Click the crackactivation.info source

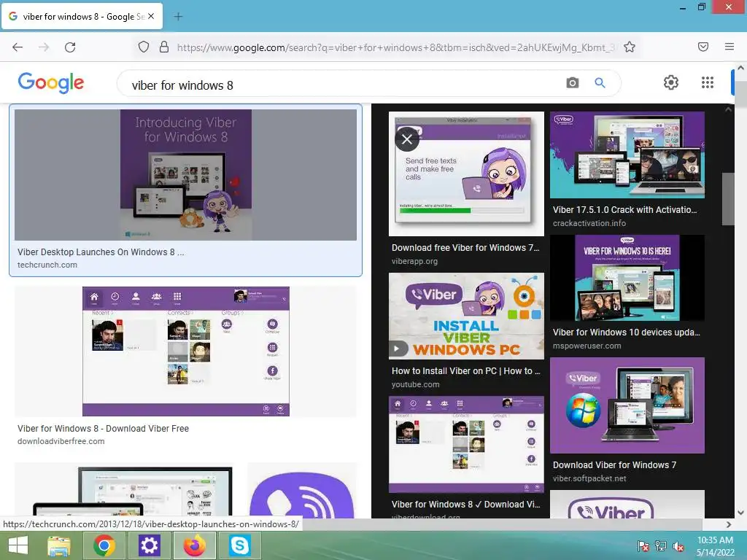pos(589,223)
